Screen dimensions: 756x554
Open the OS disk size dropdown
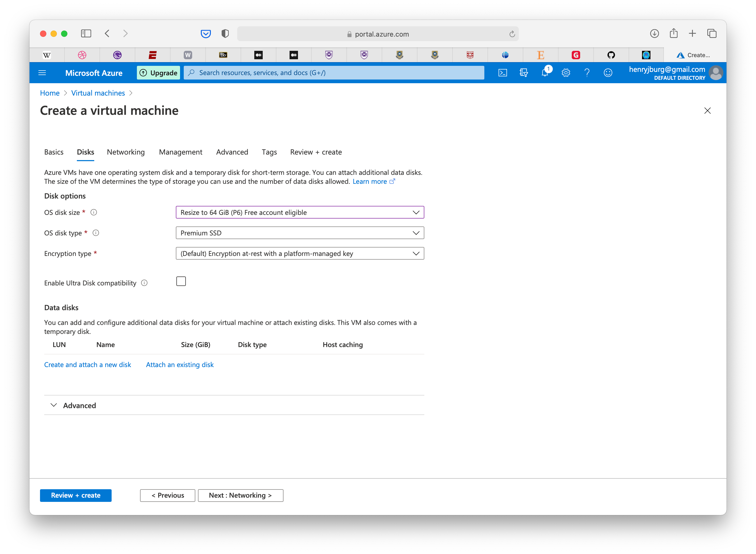tap(300, 212)
